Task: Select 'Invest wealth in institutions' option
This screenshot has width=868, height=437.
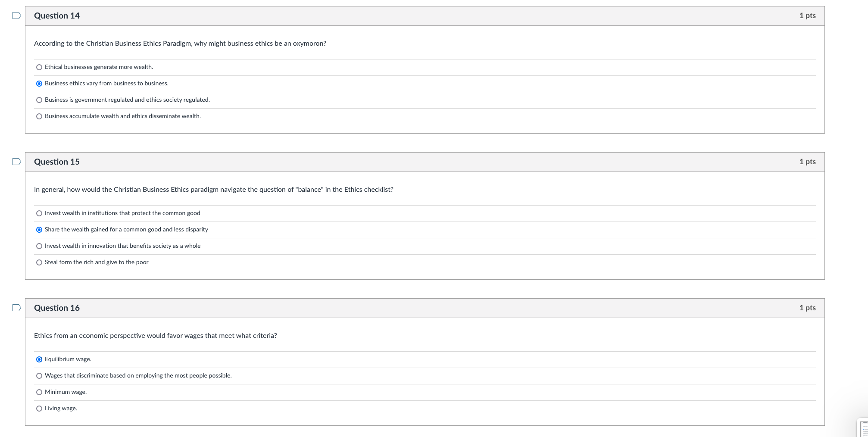Action: tap(39, 213)
